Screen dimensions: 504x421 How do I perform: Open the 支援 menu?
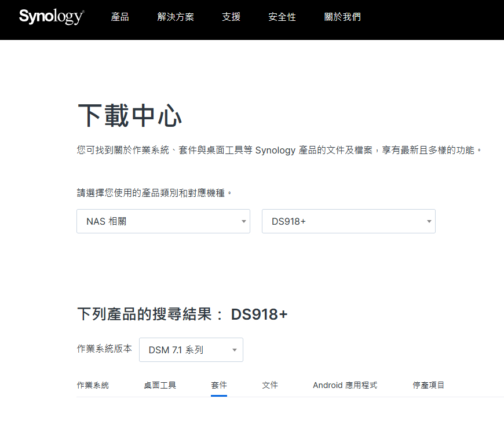[231, 17]
